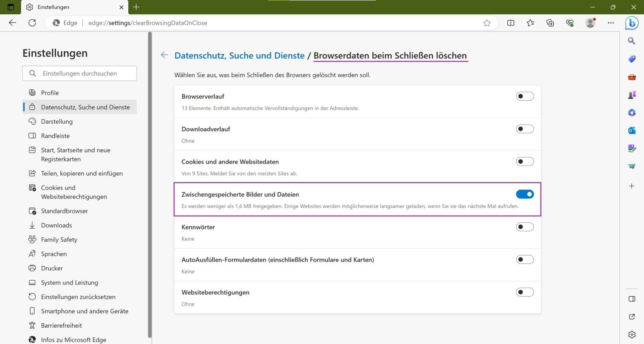644x344 pixels.
Task: Disable the Zwischengespeicherte Bilder und Dateien toggle
Action: click(525, 194)
